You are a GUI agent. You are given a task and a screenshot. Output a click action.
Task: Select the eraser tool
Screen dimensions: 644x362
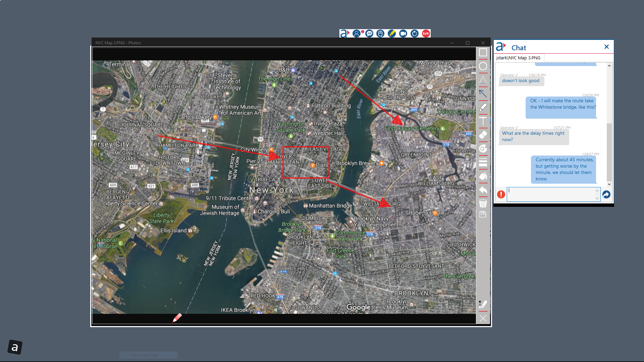click(x=483, y=135)
